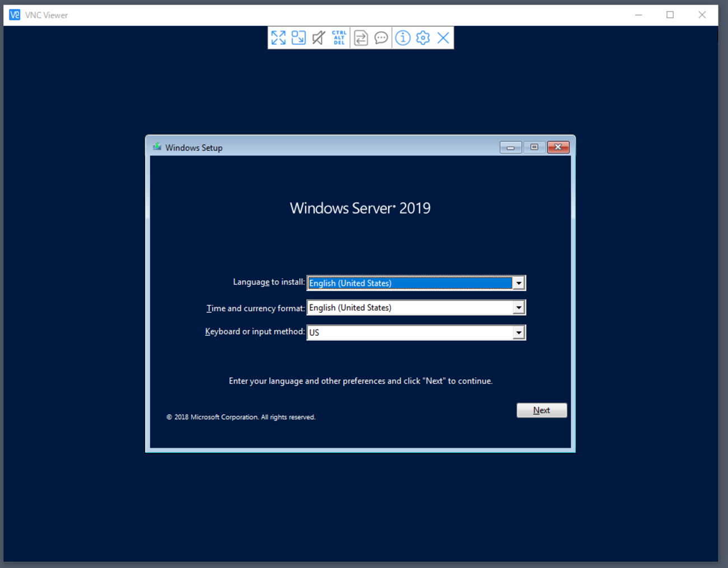Disconnect session with toolbar X icon
Image resolution: width=728 pixels, height=568 pixels.
(443, 37)
